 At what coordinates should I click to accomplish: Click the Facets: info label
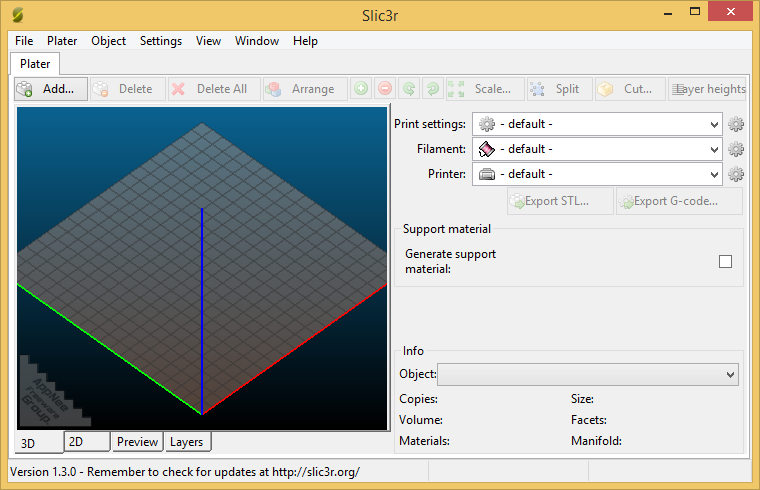[588, 420]
